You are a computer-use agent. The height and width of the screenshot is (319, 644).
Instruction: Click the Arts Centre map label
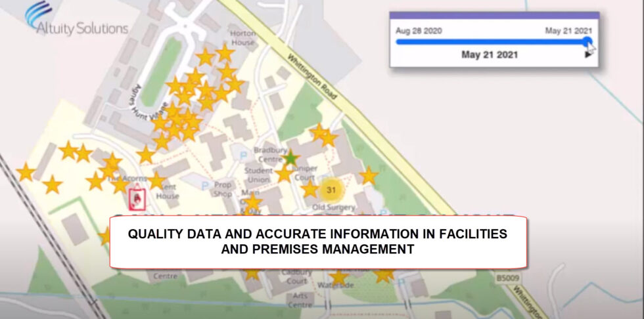(300, 301)
